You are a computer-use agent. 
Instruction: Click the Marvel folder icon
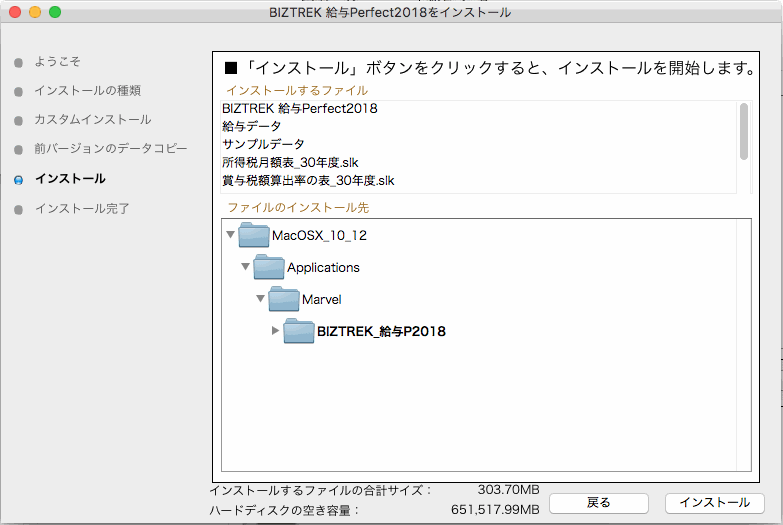coord(284,299)
